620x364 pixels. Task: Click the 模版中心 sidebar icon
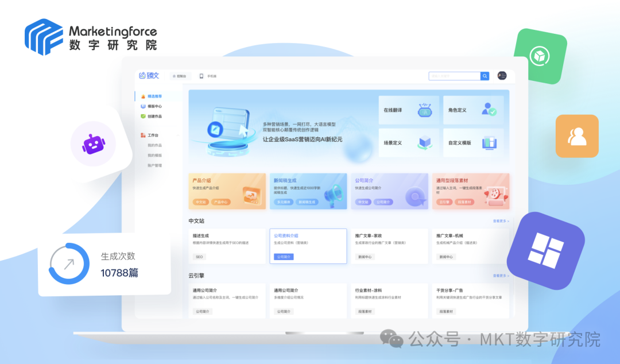pyautogui.click(x=144, y=106)
